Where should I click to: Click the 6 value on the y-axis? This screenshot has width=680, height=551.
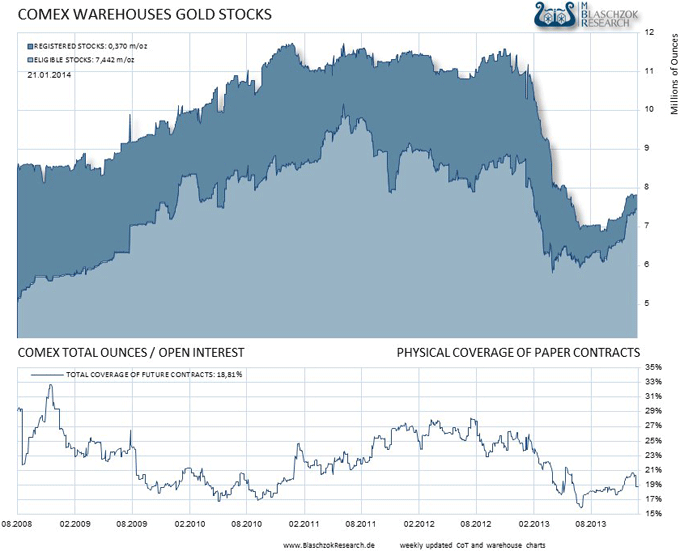tap(647, 264)
